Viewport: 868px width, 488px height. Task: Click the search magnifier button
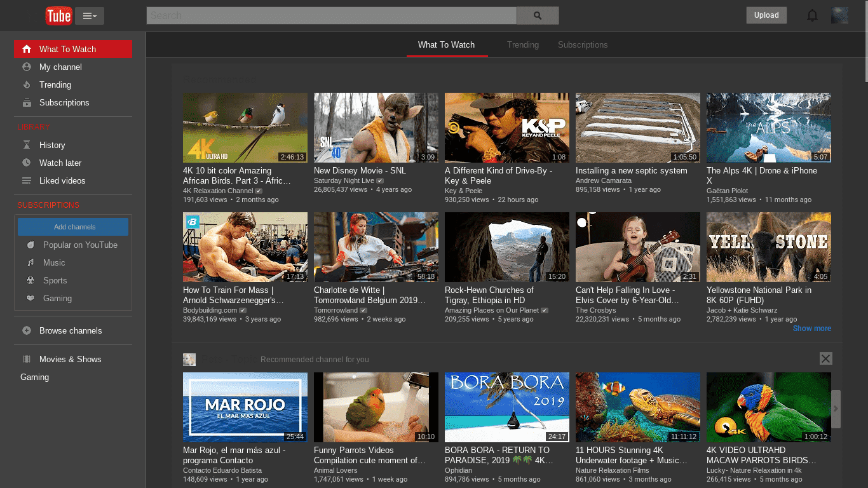click(x=538, y=16)
